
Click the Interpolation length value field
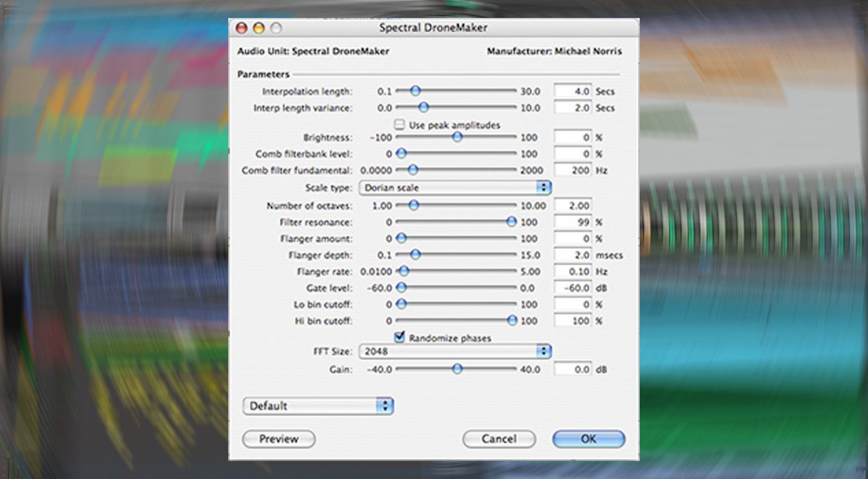(x=572, y=91)
